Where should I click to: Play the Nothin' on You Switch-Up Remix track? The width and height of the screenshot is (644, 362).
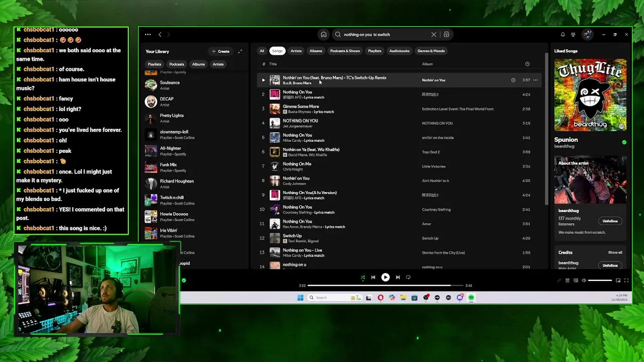[x=263, y=80]
